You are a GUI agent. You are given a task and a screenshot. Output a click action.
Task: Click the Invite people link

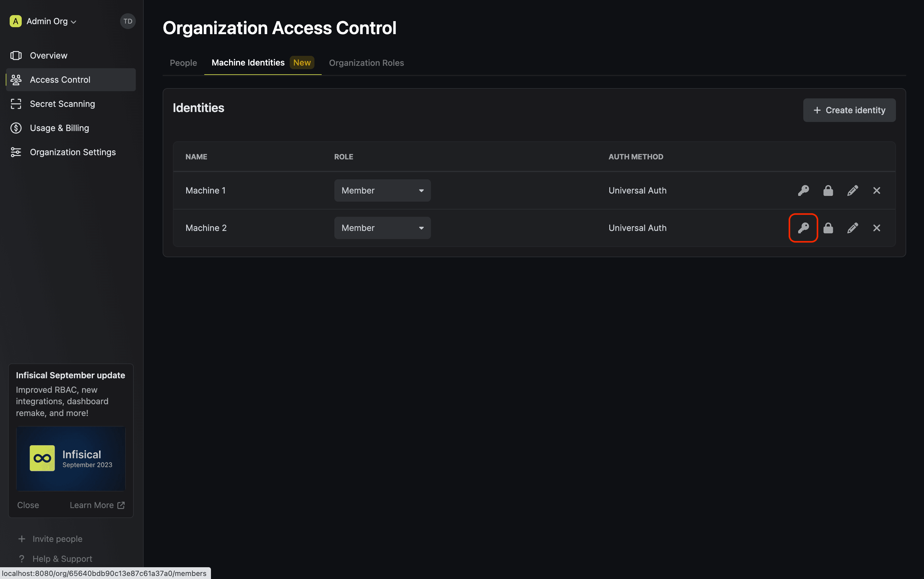[x=57, y=538]
